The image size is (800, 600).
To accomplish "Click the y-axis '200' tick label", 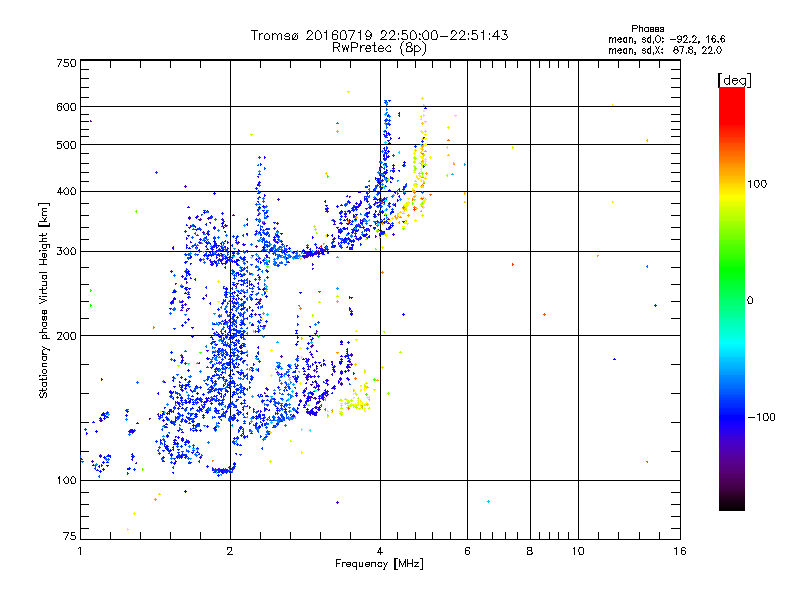I will click(66, 336).
